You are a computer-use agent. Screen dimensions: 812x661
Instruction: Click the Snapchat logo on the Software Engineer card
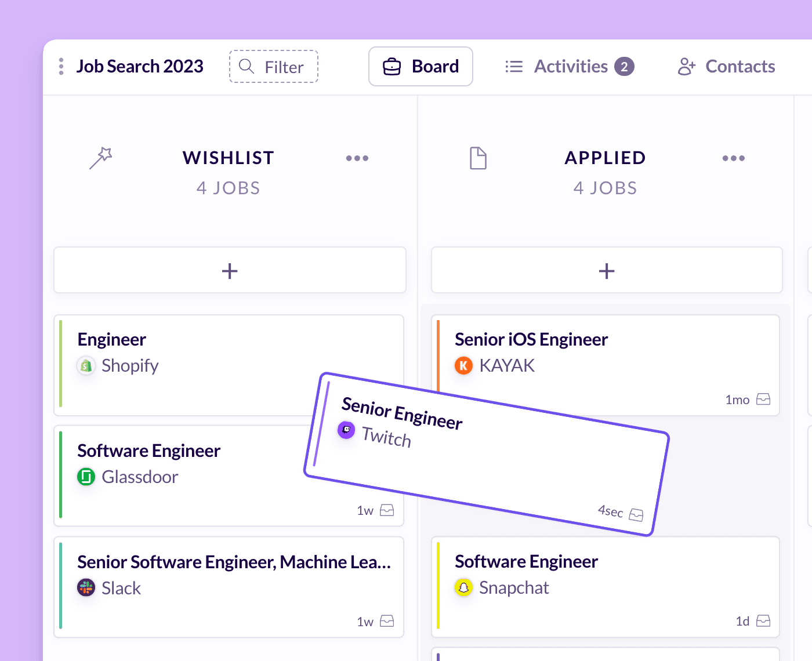click(463, 587)
